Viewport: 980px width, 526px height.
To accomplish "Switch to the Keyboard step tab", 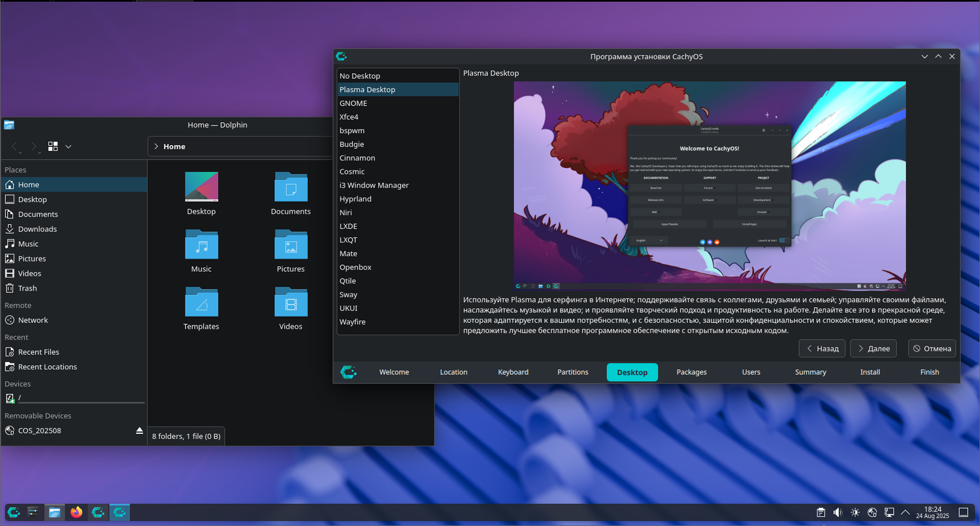I will coord(513,372).
